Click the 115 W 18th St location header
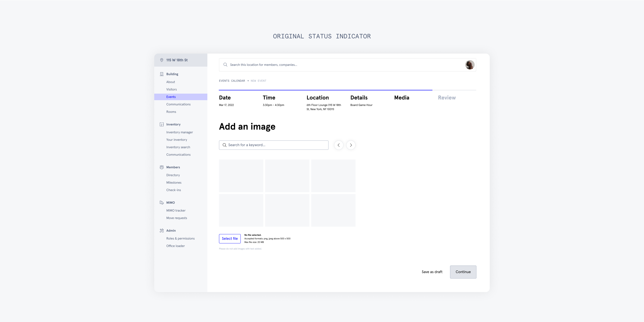 181,60
